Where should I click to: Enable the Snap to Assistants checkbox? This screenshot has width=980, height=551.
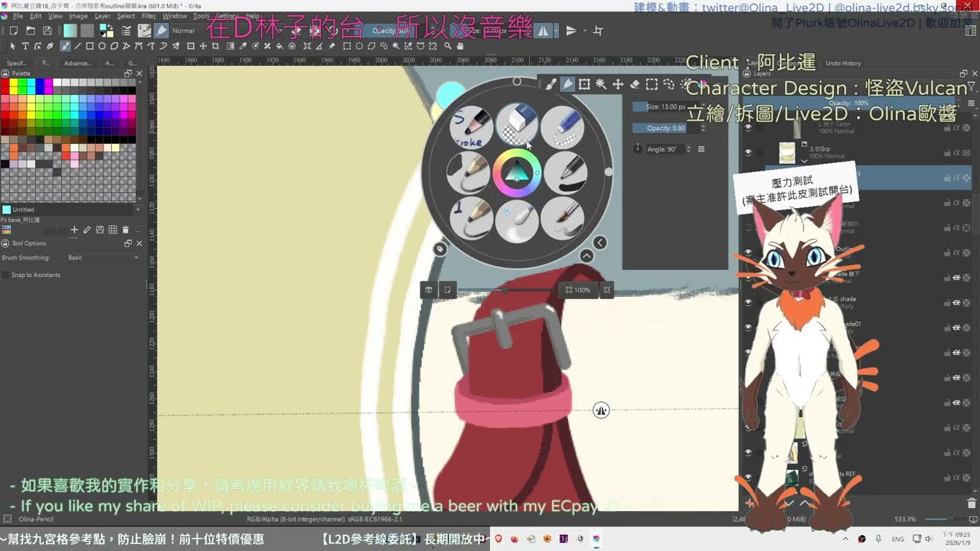tap(6, 275)
